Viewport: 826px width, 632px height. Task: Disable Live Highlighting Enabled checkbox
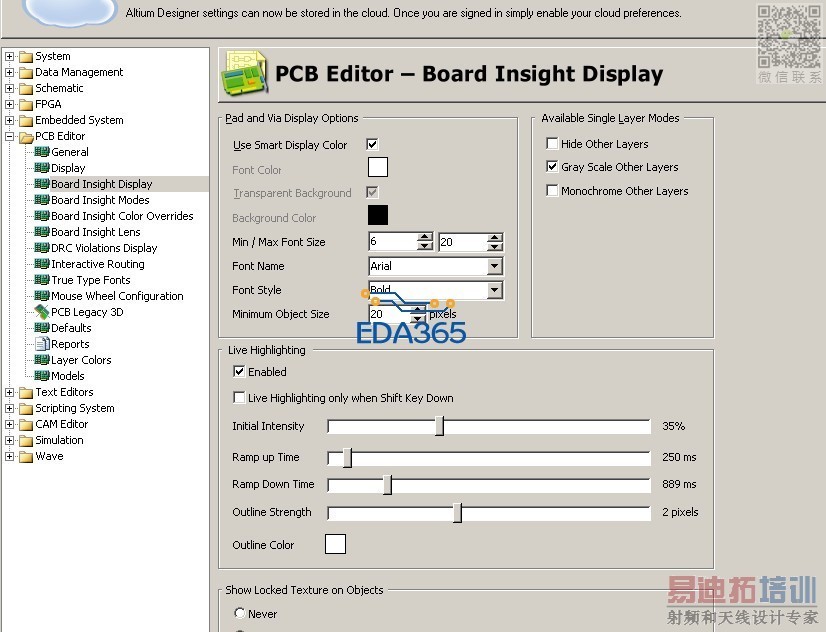(x=239, y=371)
